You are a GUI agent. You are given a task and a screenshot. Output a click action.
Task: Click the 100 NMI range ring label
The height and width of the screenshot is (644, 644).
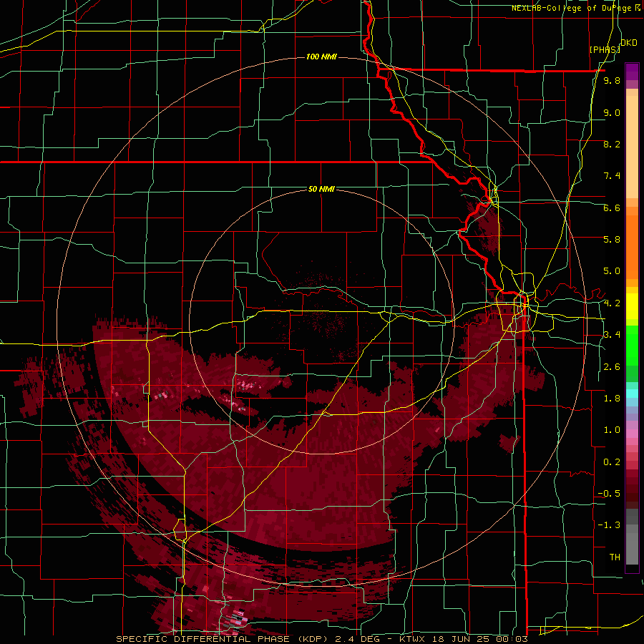[321, 57]
